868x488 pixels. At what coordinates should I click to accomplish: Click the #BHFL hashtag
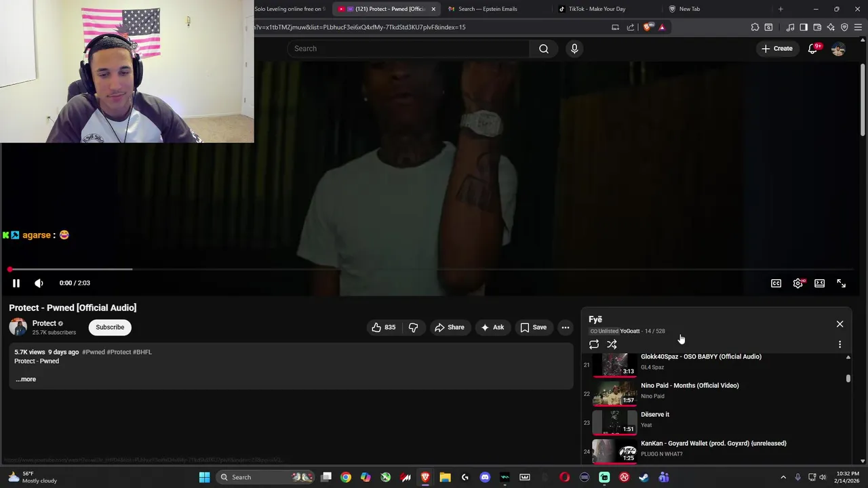142,352
